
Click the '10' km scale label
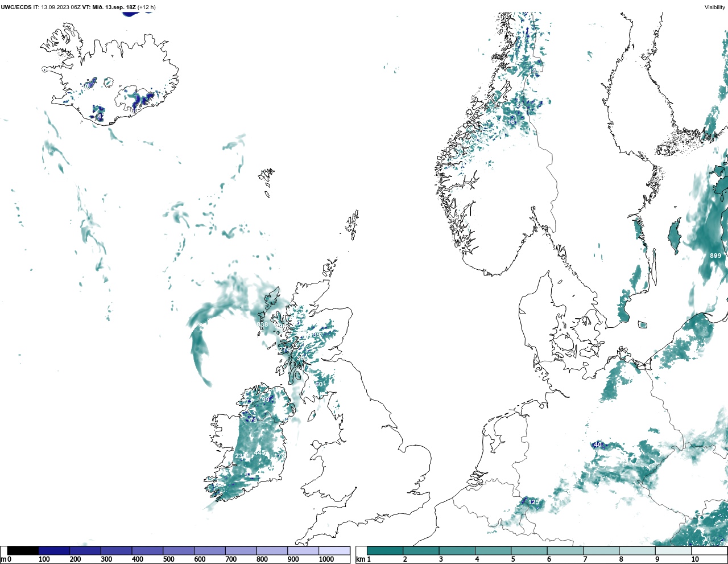tap(695, 559)
